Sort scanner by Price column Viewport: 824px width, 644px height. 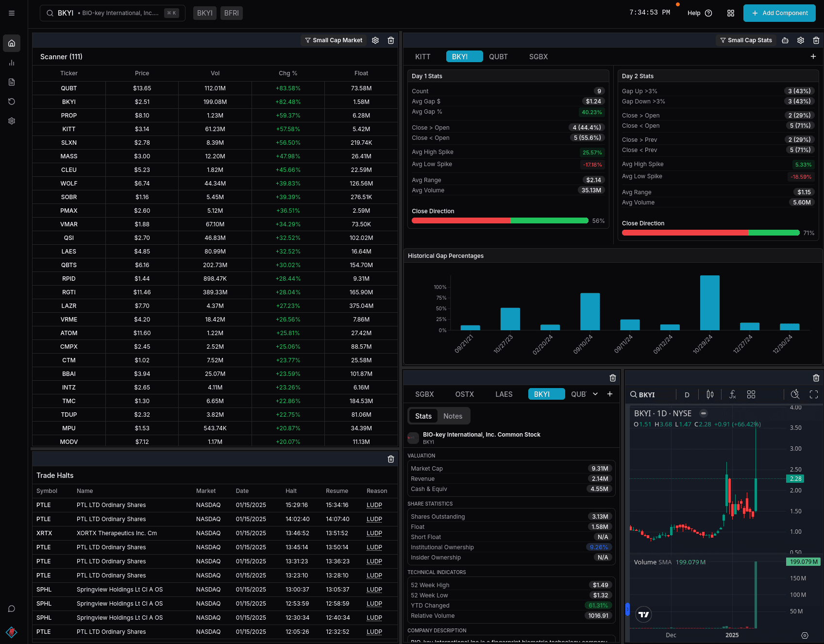point(142,73)
